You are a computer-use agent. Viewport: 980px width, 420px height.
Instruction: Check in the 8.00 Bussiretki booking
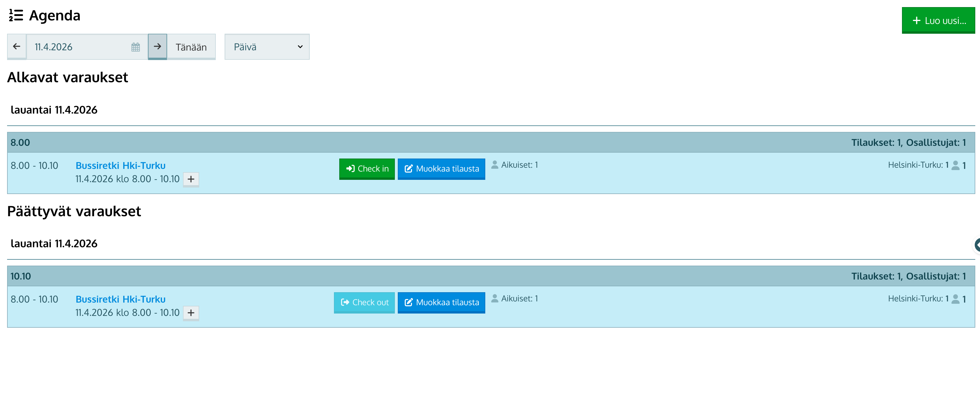pos(367,169)
